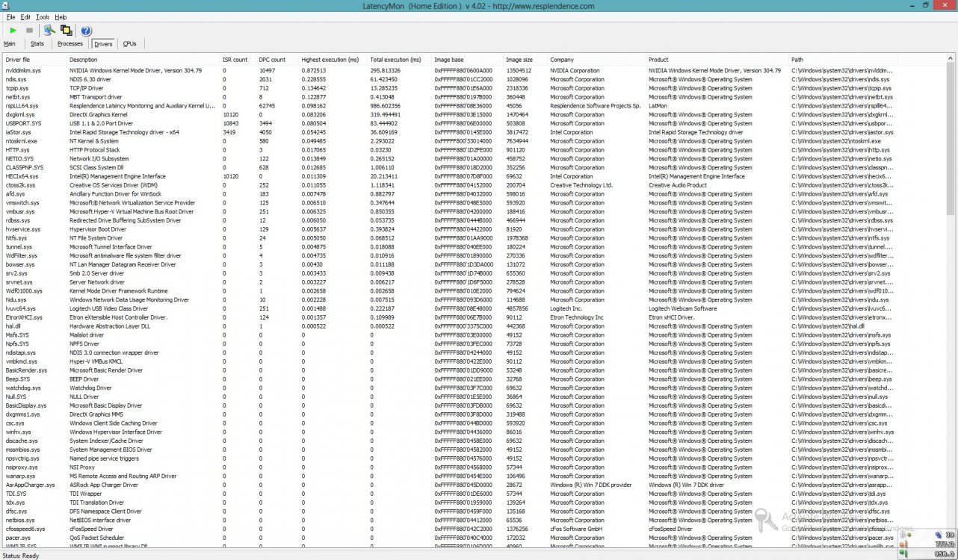Sort by the Description column header
Screen dimensions: 958x560
pos(143,60)
